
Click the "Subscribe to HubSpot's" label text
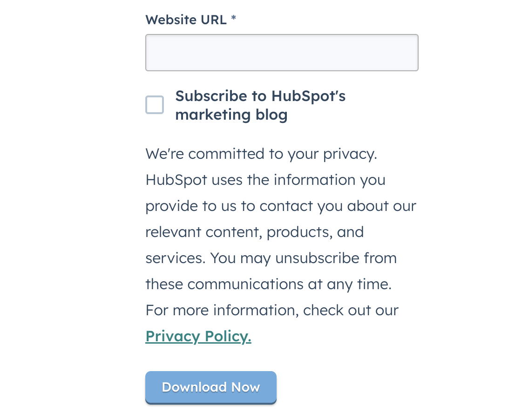[x=260, y=96]
